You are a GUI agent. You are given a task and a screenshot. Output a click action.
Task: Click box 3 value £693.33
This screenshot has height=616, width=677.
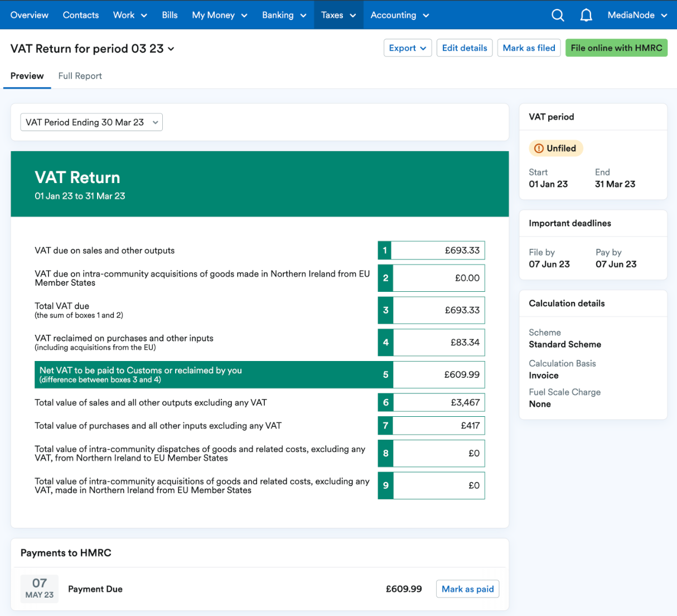point(438,310)
